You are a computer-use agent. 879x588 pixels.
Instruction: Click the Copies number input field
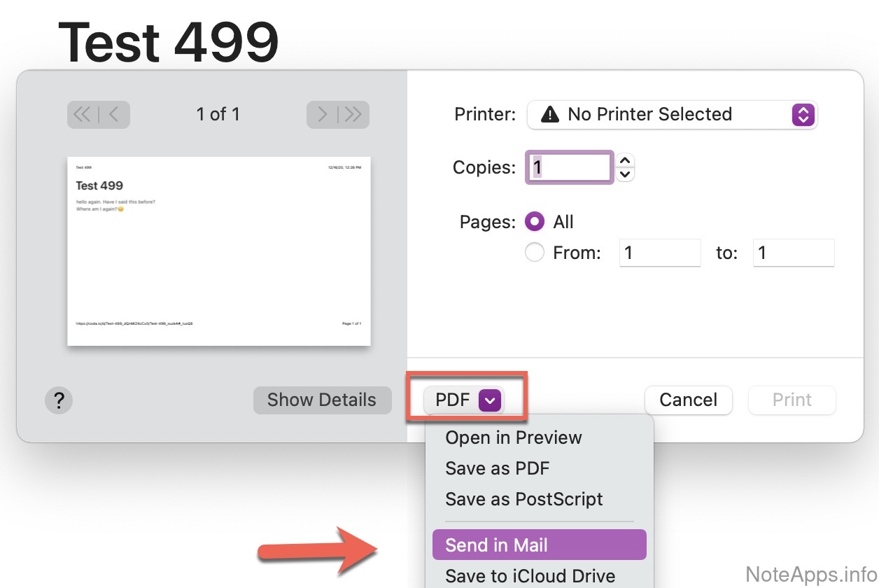click(x=570, y=167)
